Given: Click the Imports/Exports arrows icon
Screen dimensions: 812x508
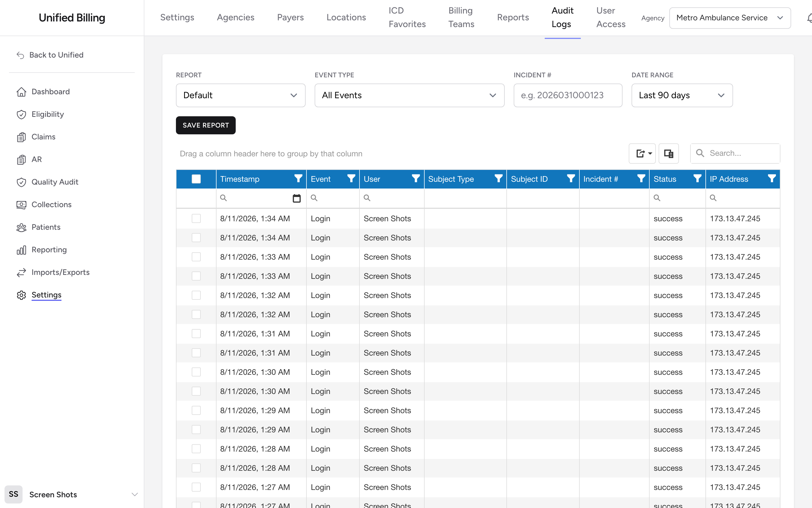Looking at the screenshot, I should tap(21, 272).
